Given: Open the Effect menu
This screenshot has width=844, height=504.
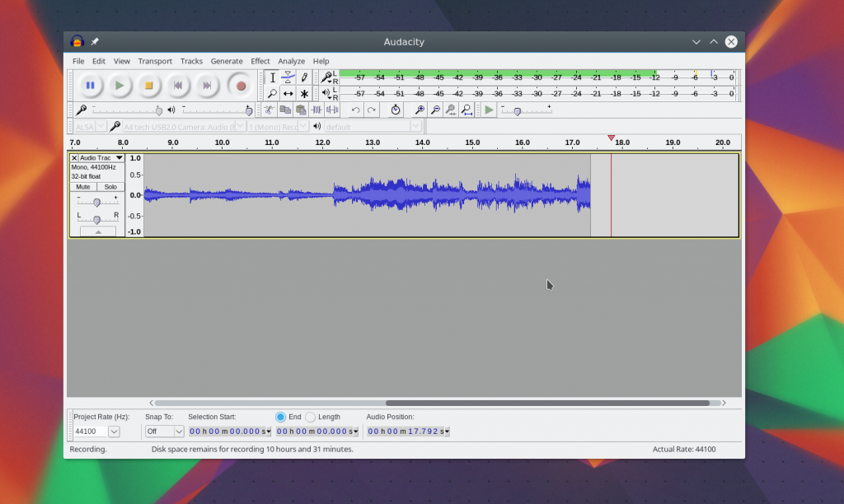Looking at the screenshot, I should [260, 61].
